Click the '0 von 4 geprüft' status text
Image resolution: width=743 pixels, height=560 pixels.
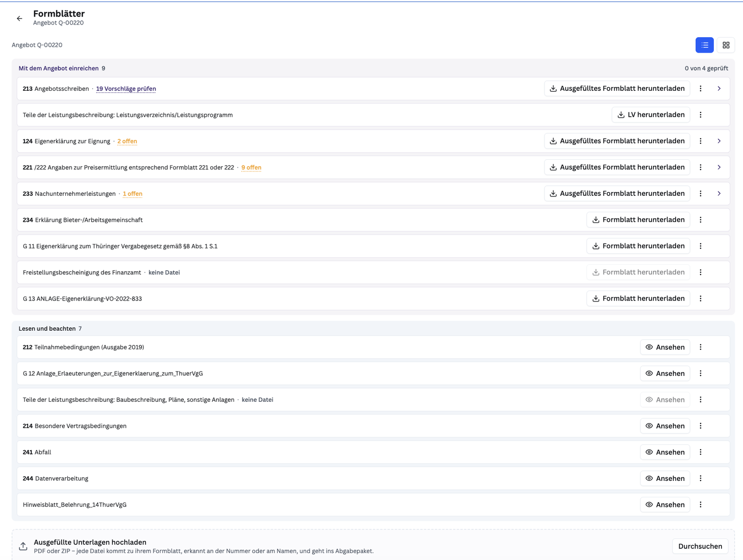click(706, 68)
